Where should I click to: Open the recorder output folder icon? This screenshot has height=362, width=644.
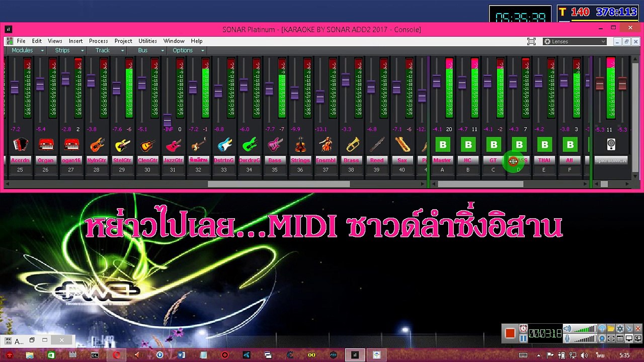pos(611,328)
